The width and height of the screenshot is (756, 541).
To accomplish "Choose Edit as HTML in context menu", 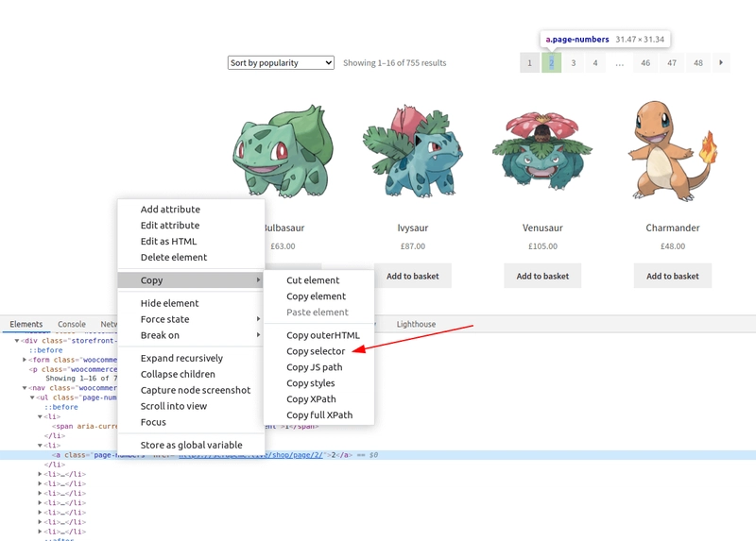I will (191, 242).
